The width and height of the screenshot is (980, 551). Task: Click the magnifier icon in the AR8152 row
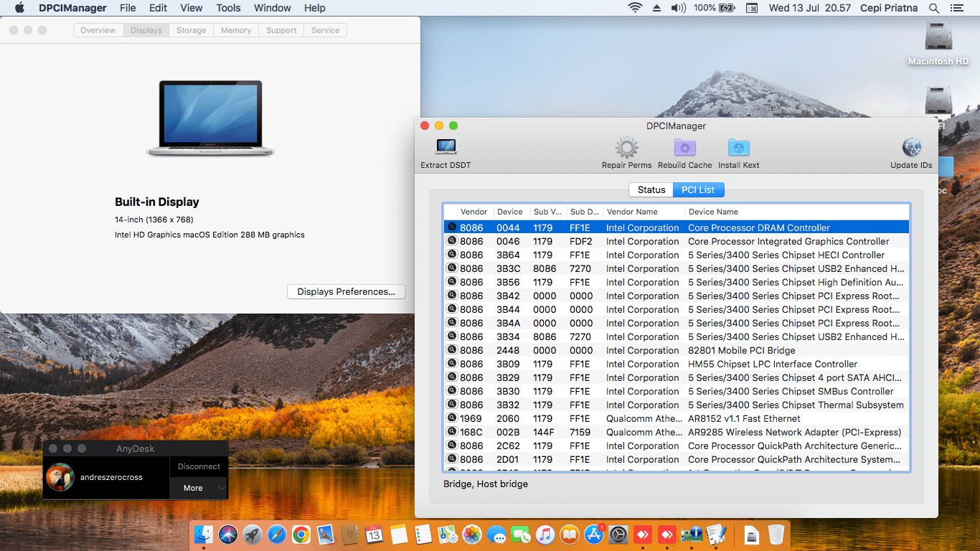(x=452, y=418)
